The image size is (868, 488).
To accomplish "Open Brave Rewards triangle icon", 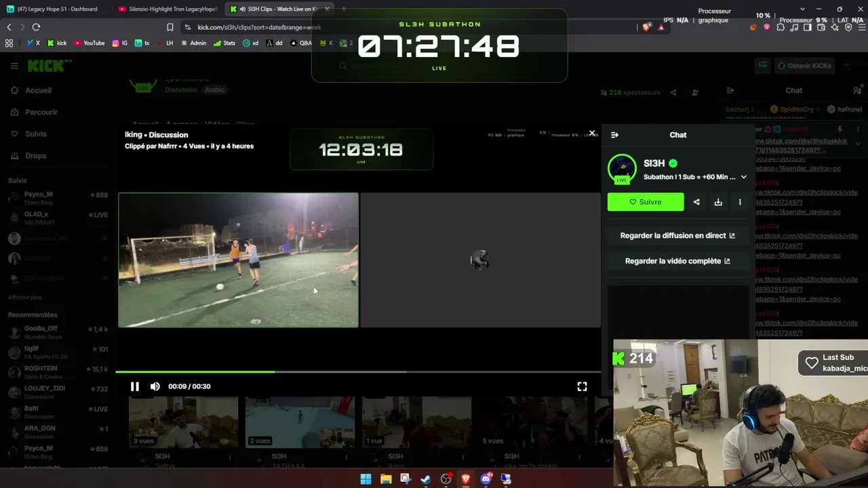I will 661,27.
